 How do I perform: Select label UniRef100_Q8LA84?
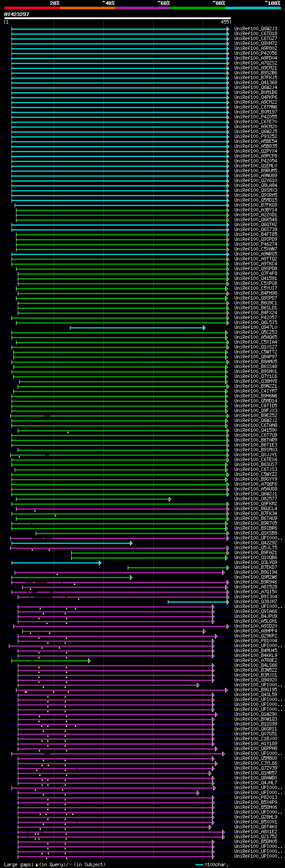point(256,186)
